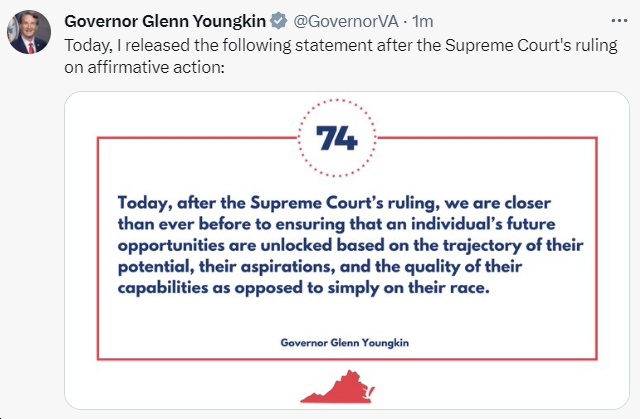Visit the @GovernorVA handle link
This screenshot has width=640, height=419.
click(346, 21)
